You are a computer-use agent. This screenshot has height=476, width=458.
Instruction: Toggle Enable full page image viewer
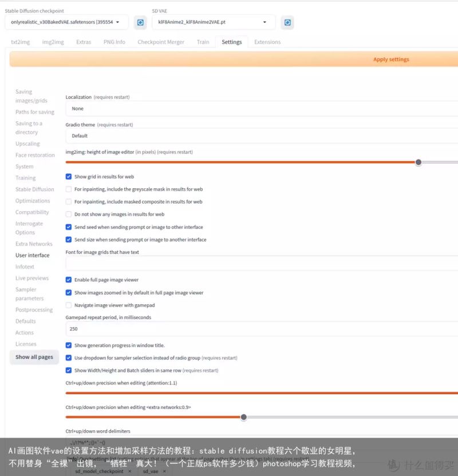(69, 280)
